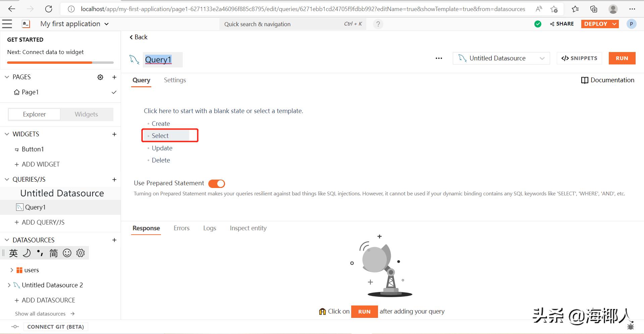The width and height of the screenshot is (644, 334).
Task: Open query options via three-dot icon
Action: point(438,58)
